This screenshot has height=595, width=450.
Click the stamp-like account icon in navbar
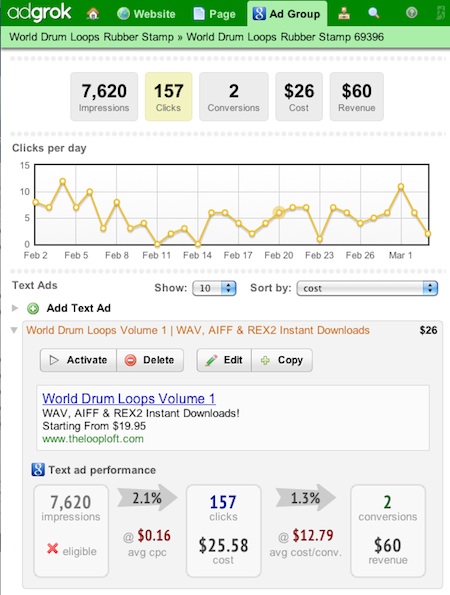click(x=344, y=14)
